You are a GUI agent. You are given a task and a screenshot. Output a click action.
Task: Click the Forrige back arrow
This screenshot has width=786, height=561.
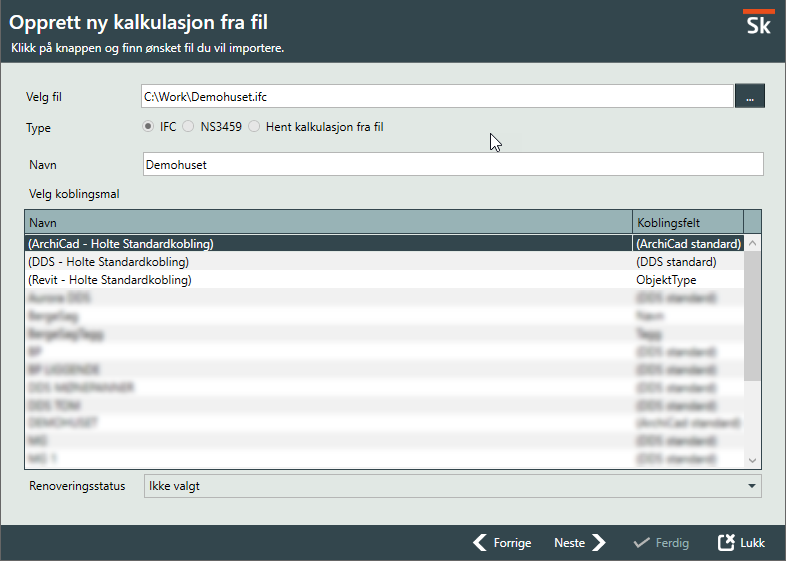click(481, 543)
